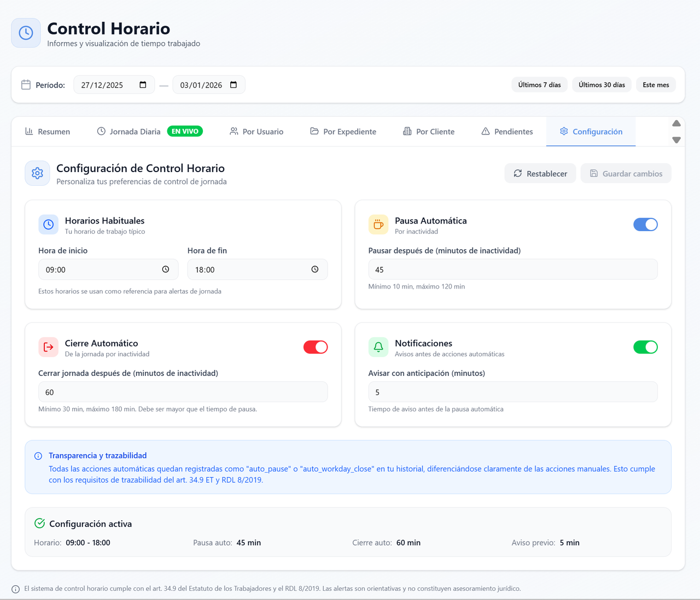The width and height of the screenshot is (700, 600).
Task: Click the Pausar después de minutes field
Action: (513, 269)
